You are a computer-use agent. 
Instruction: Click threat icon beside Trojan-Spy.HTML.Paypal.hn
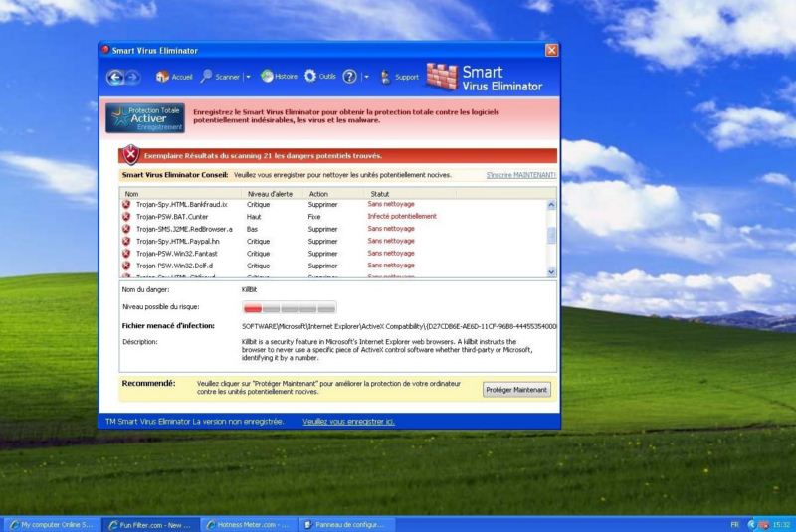point(126,241)
